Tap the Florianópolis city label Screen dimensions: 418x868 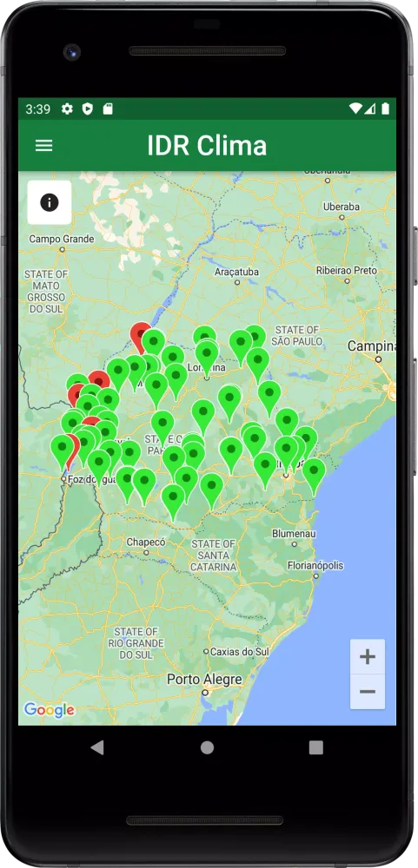(315, 565)
